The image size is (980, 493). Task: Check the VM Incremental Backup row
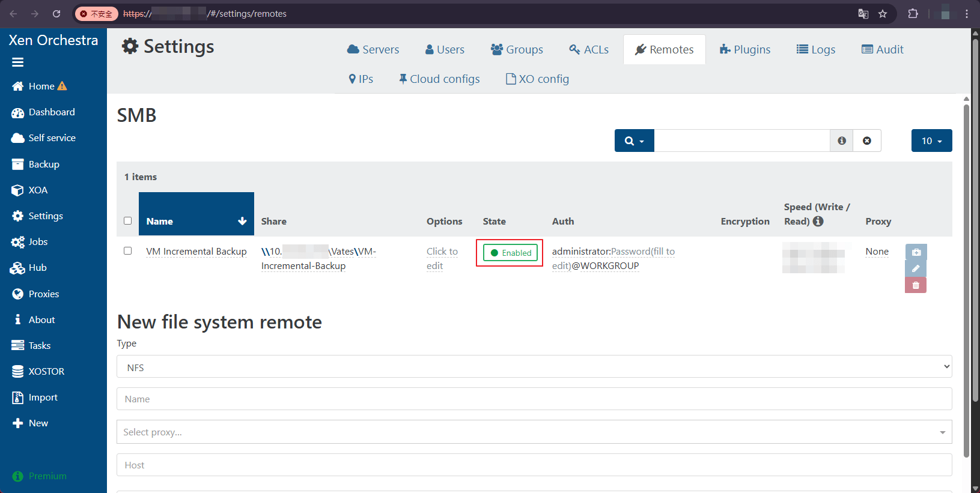127,251
